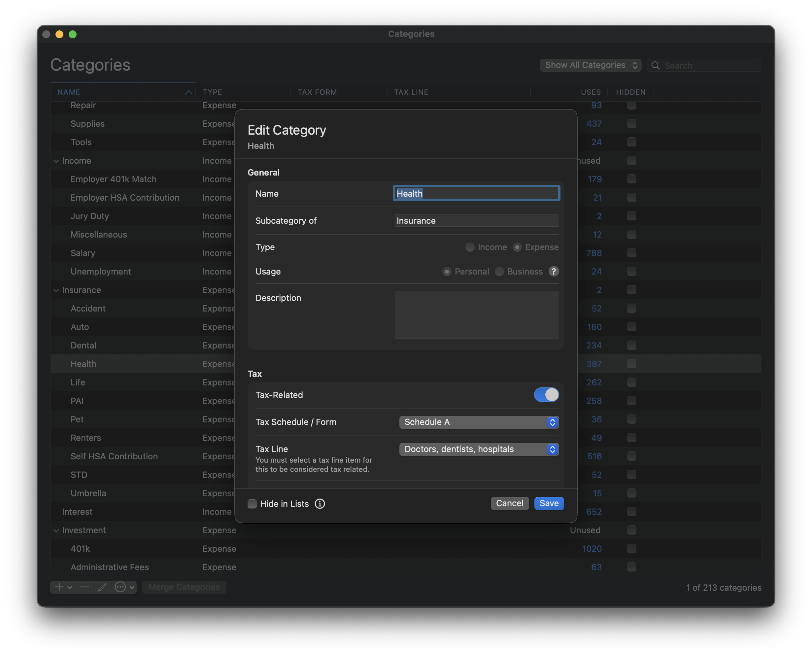Check the Hide in Lists checkbox

click(252, 504)
